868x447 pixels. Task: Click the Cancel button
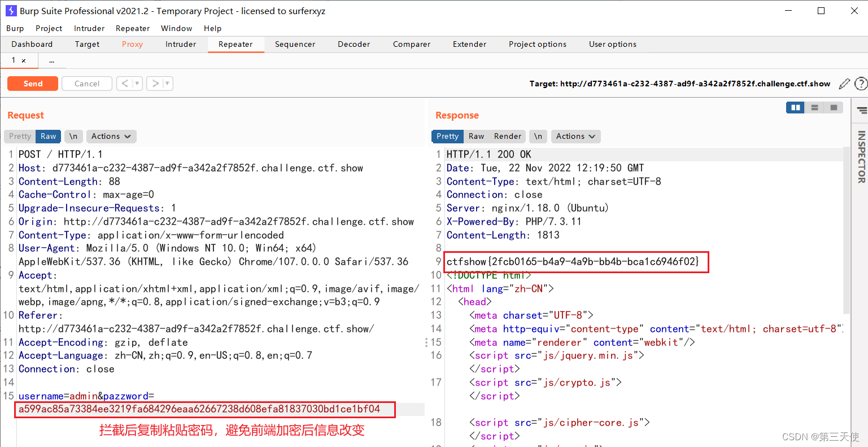[x=87, y=84]
